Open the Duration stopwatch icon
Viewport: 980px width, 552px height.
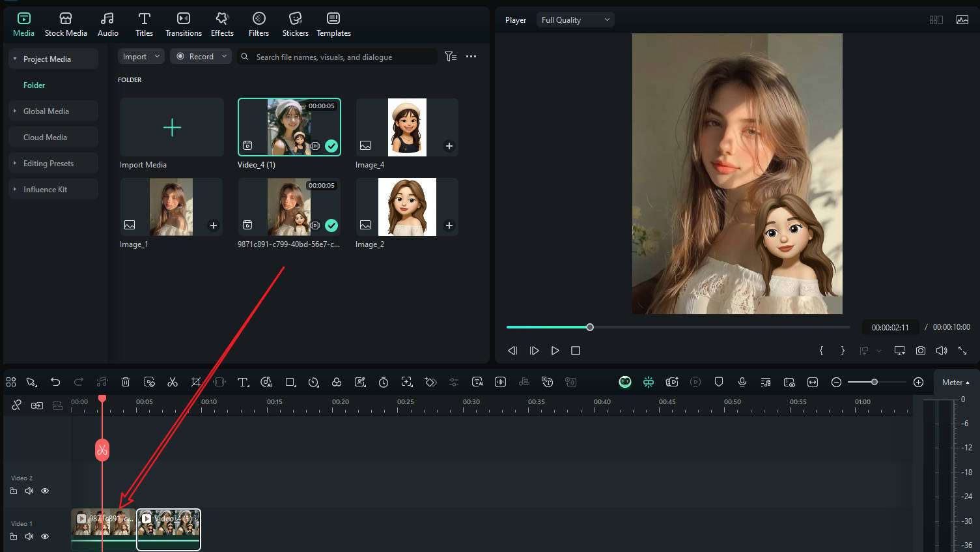pyautogui.click(x=384, y=382)
